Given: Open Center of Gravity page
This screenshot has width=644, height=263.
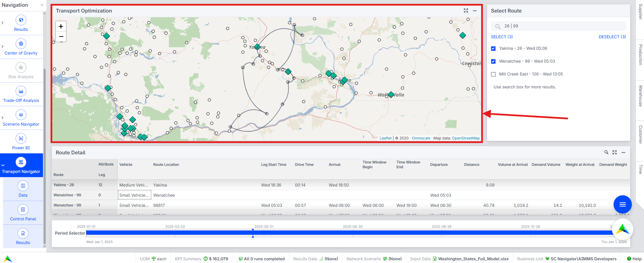Looking at the screenshot, I should 21,47.
